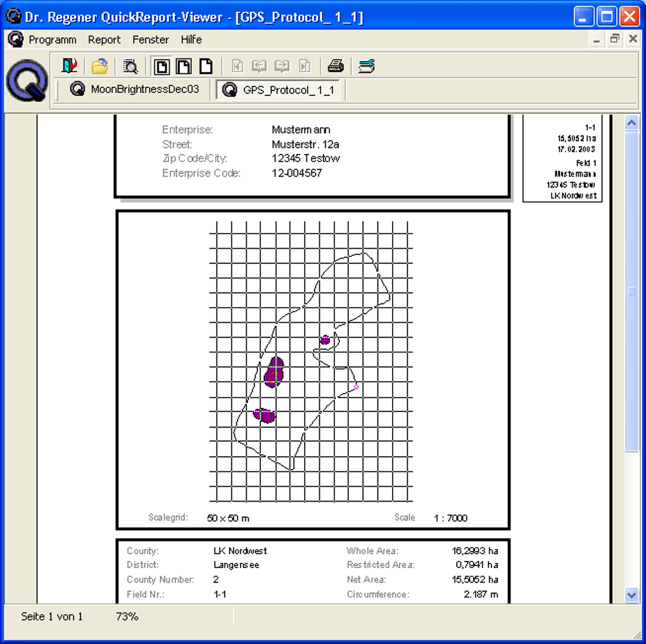Click the next page navigation button
Image resolution: width=646 pixels, height=644 pixels.
point(282,65)
